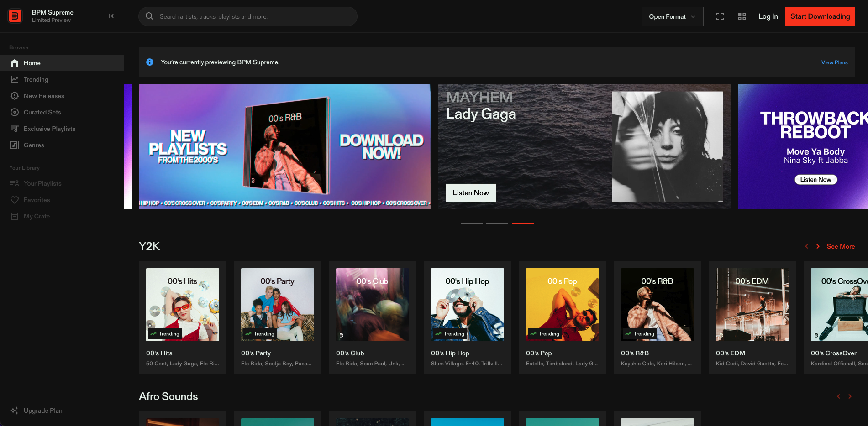Open the 00's Club playlist cover
The width and height of the screenshot is (868, 426).
coord(373,305)
